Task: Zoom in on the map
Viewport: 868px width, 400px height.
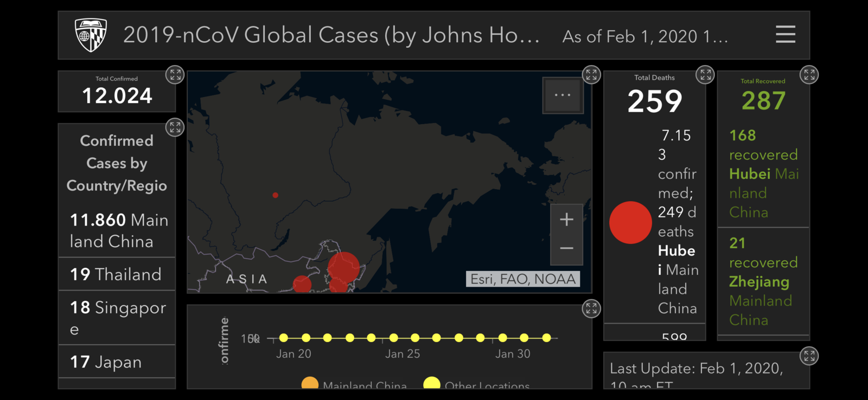Action: 566,220
